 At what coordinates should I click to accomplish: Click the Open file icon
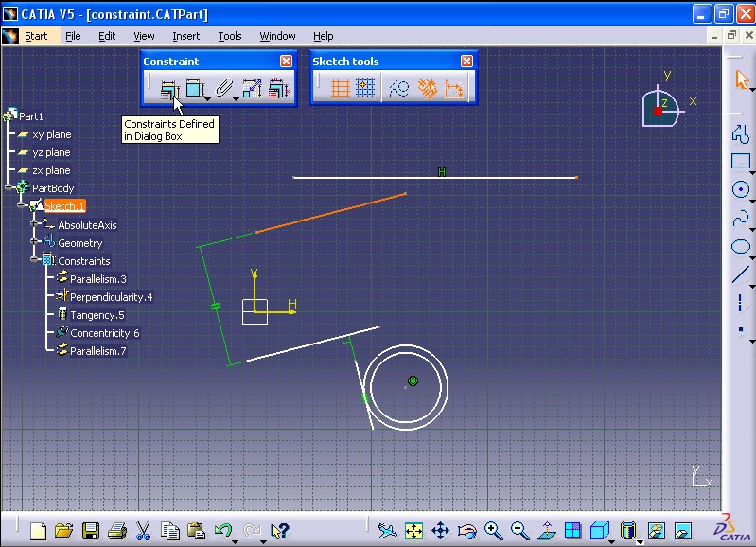[x=63, y=531]
